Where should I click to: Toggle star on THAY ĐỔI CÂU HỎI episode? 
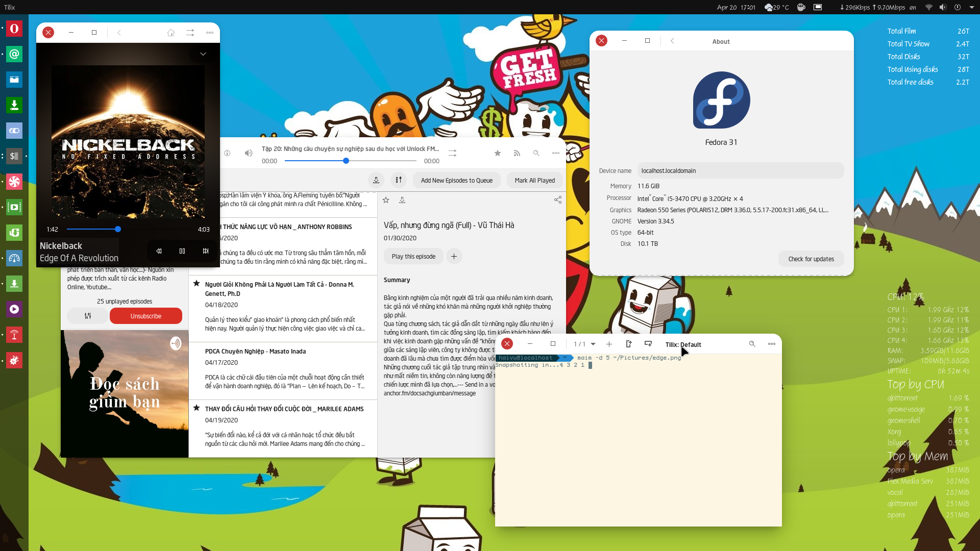coord(197,408)
